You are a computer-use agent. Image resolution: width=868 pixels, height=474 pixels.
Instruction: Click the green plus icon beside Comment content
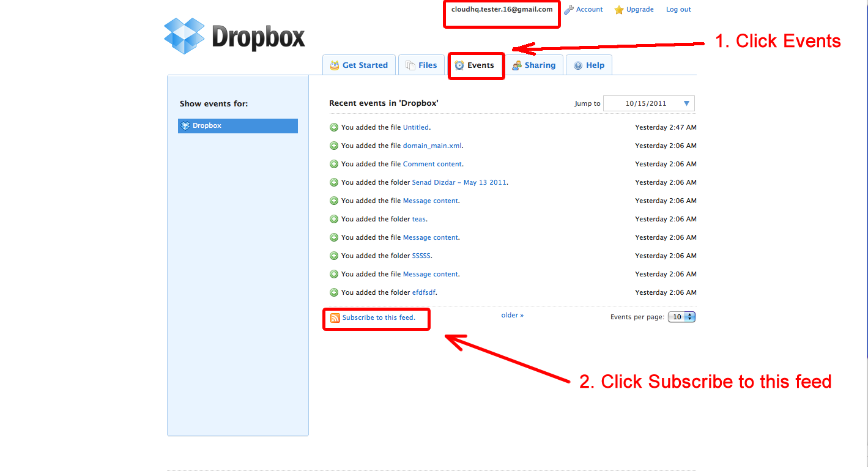(334, 164)
